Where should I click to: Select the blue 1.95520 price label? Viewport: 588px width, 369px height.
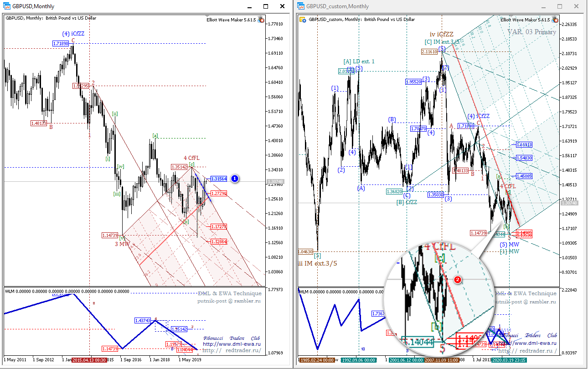(x=413, y=82)
